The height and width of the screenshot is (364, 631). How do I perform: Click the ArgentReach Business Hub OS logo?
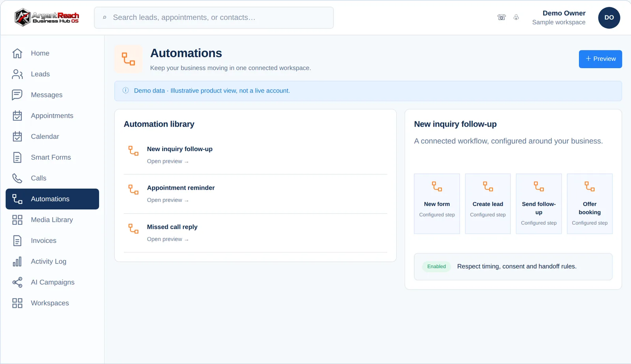click(47, 17)
